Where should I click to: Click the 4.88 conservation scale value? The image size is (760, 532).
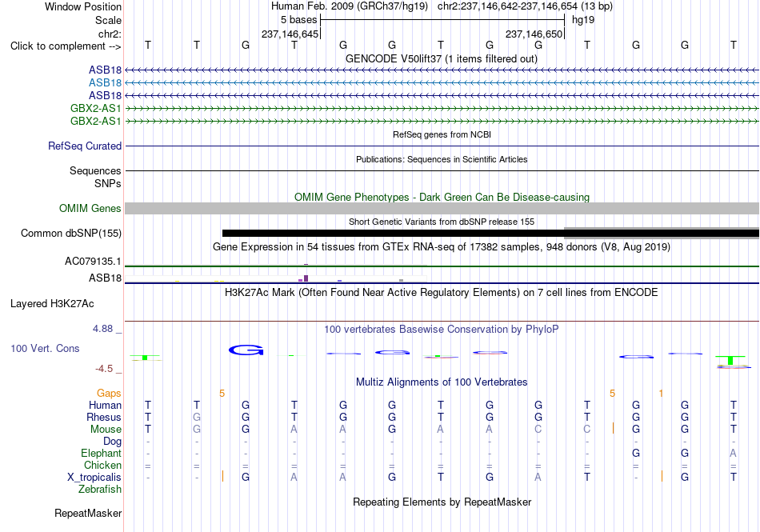(x=102, y=329)
